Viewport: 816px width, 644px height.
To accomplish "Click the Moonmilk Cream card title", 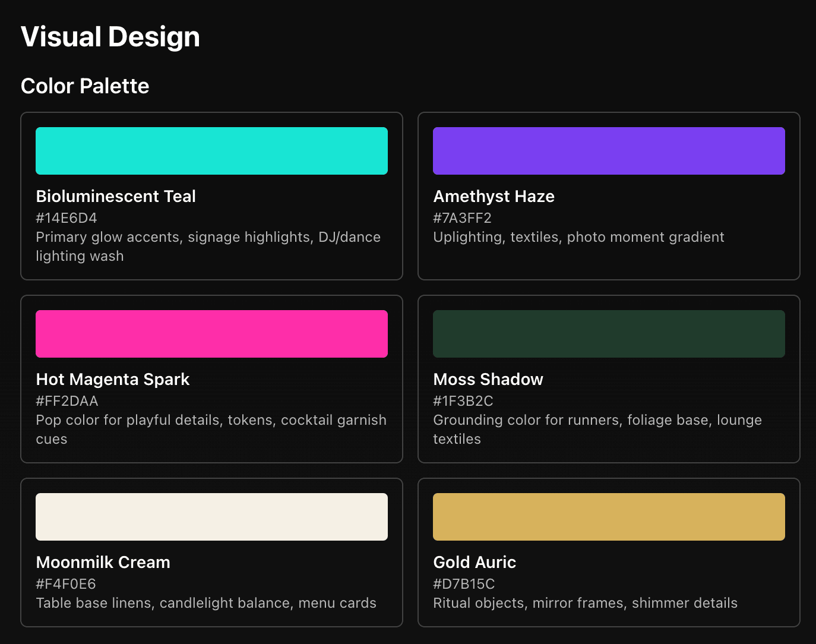I will tap(103, 562).
